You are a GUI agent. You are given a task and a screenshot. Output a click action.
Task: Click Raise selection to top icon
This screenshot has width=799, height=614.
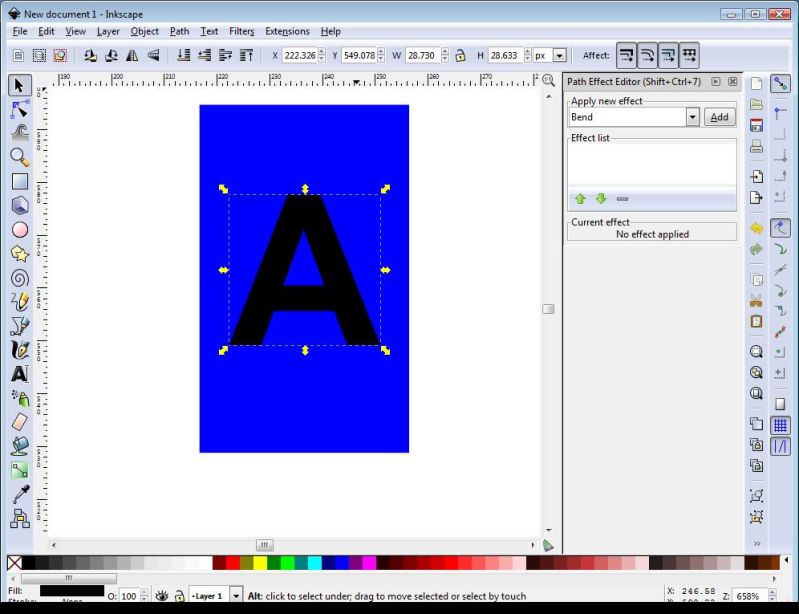click(x=247, y=55)
